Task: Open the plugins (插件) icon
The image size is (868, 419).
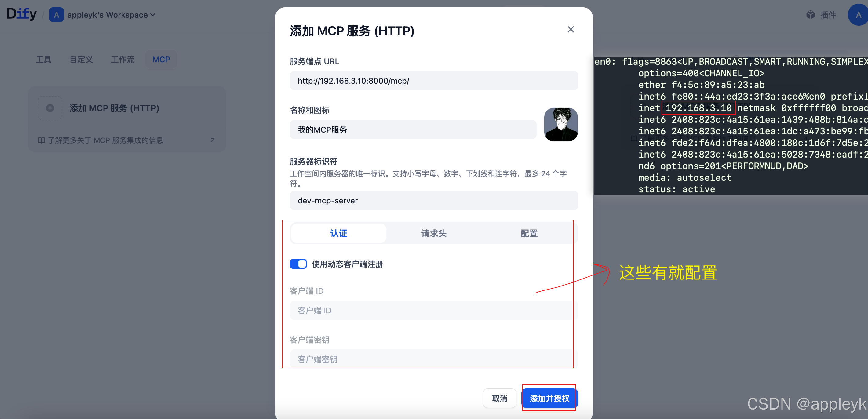Action: (x=810, y=15)
